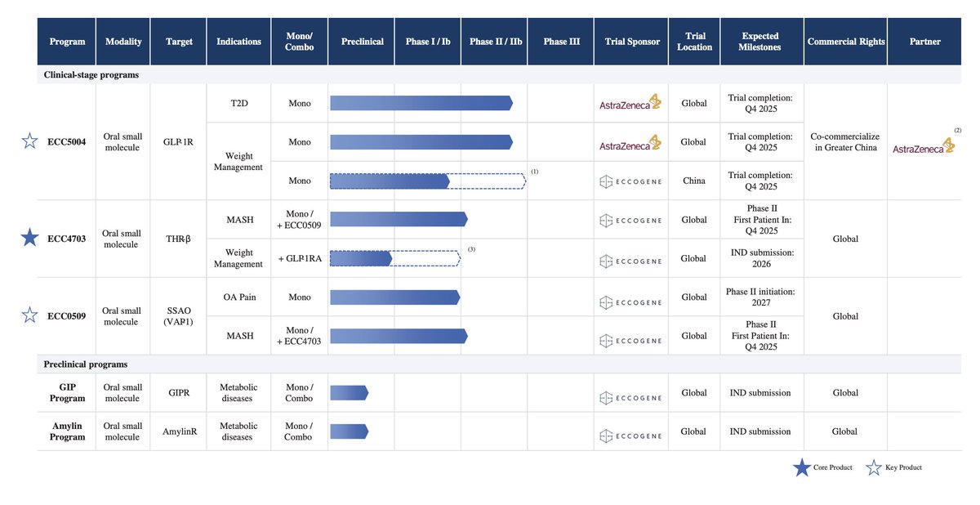Image resolution: width=980 pixels, height=505 pixels.
Task: Click the outline star beside ECC0509
Action: point(29,315)
